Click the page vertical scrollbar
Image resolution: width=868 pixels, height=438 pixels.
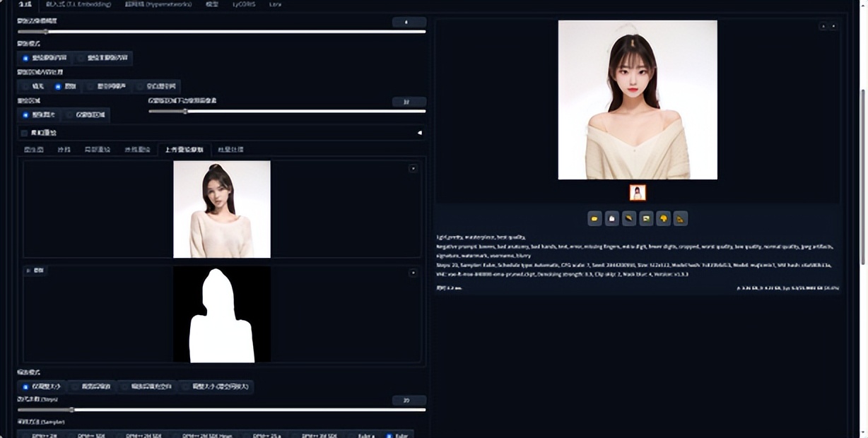[863, 177]
